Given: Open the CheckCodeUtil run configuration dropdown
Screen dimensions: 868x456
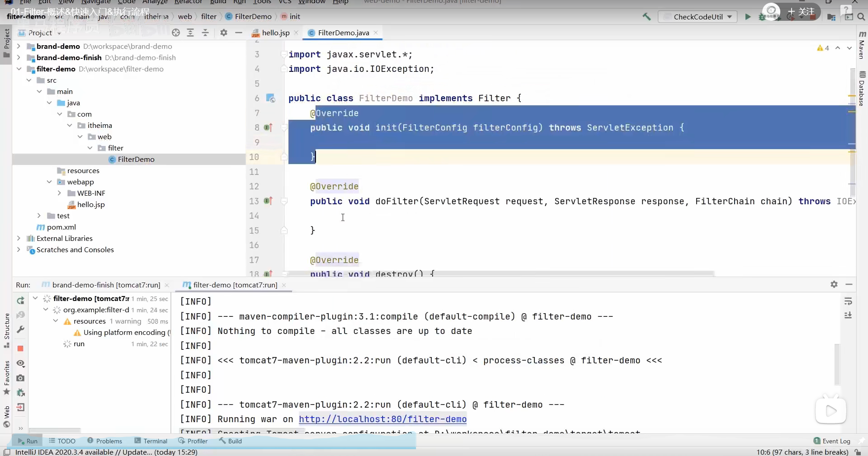Looking at the screenshot, I should pyautogui.click(x=698, y=17).
